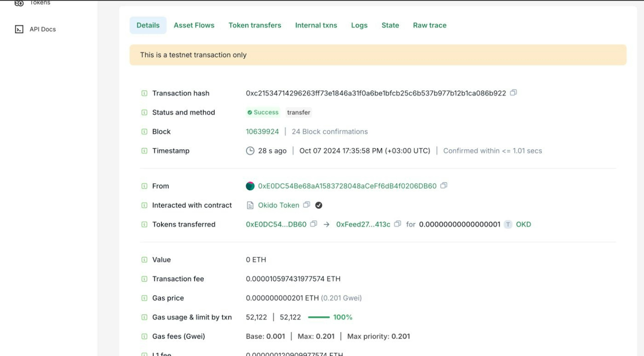The width and height of the screenshot is (644, 356).
Task: Click the copy icon next to recipient address
Action: point(397,224)
